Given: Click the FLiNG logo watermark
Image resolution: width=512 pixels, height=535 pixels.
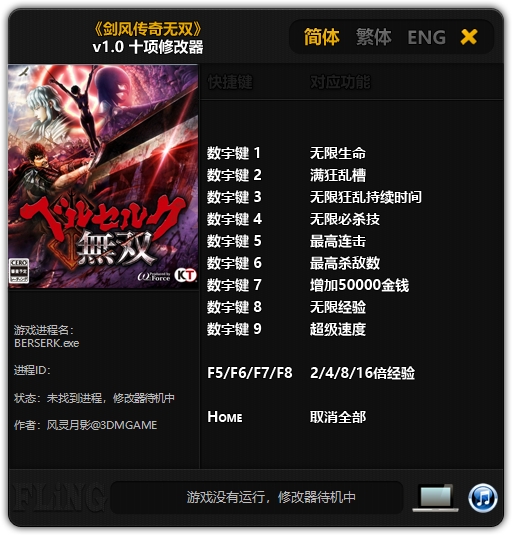Looking at the screenshot, I should point(58,498).
